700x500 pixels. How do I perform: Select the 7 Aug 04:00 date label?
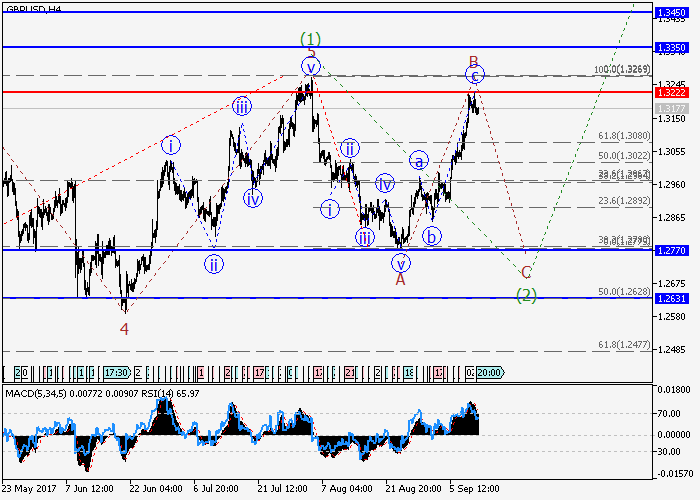coord(347,489)
